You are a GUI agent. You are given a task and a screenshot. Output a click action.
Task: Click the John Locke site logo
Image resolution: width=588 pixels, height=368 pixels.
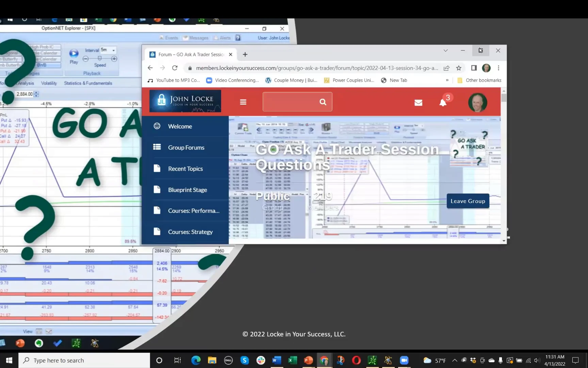click(185, 101)
